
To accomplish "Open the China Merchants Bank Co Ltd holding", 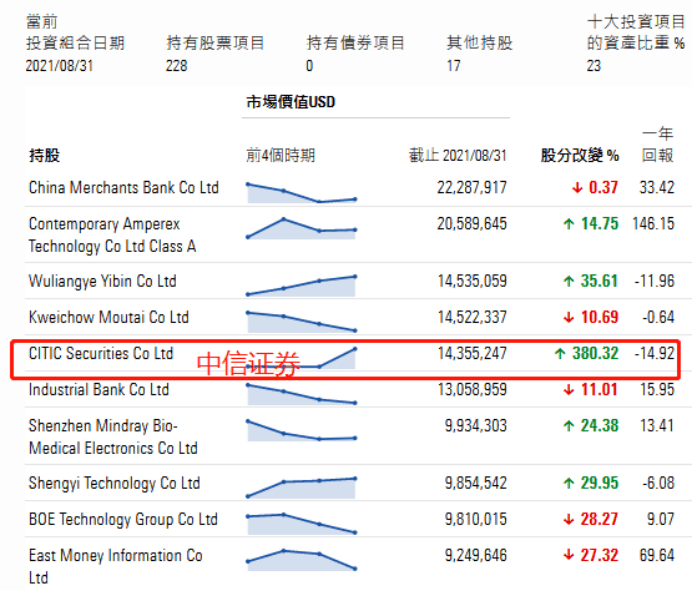I will [x=124, y=188].
